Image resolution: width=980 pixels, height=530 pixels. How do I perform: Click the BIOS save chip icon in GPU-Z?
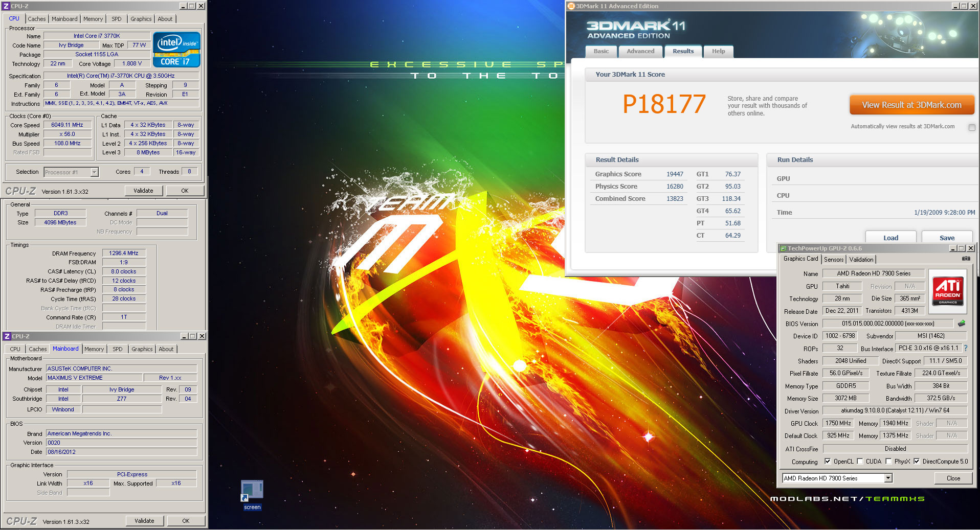pyautogui.click(x=962, y=323)
